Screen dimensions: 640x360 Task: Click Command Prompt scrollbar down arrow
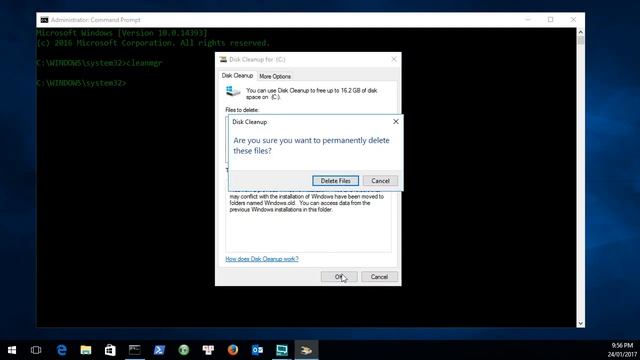coord(580,323)
